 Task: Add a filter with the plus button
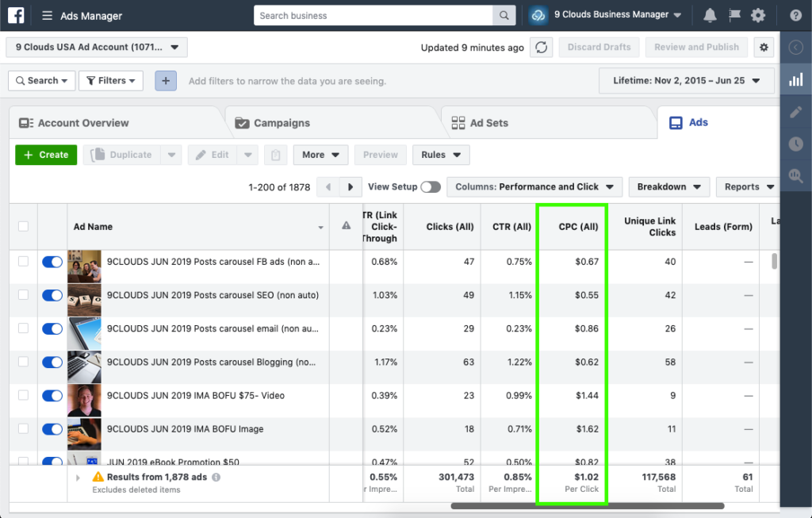click(x=166, y=81)
